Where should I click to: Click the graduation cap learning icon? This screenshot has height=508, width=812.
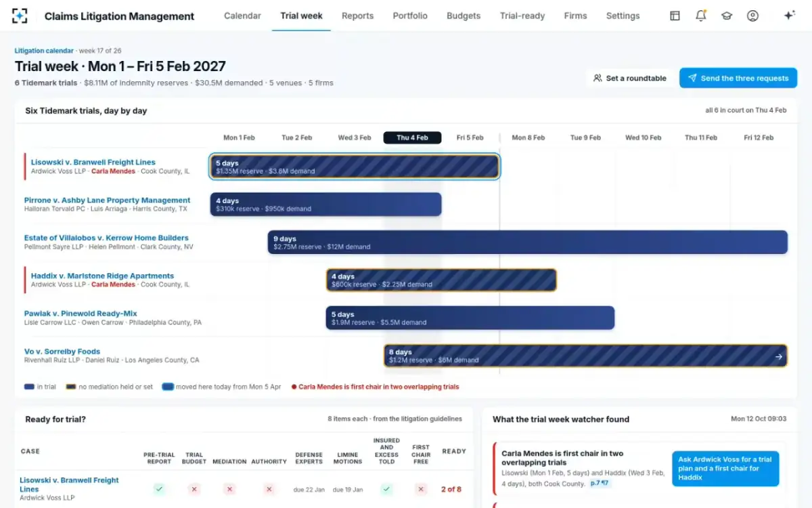[x=727, y=16]
